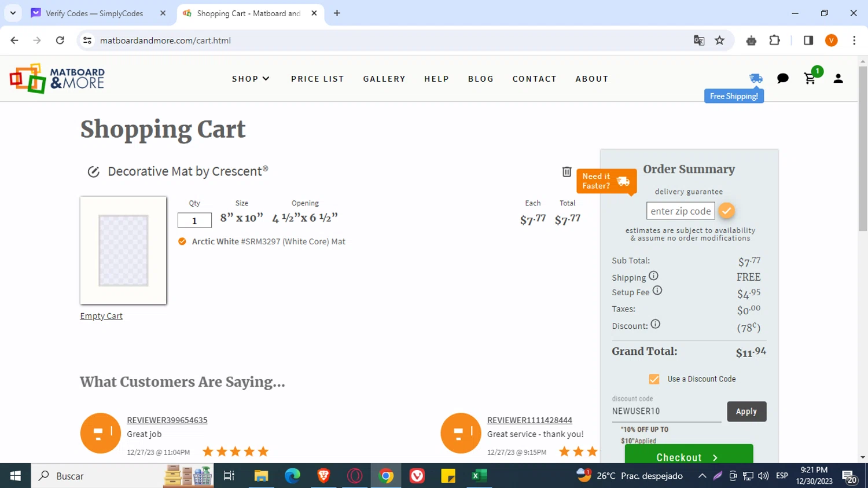Viewport: 868px width, 488px height.
Task: Click the Empty Cart link
Action: [x=101, y=315]
